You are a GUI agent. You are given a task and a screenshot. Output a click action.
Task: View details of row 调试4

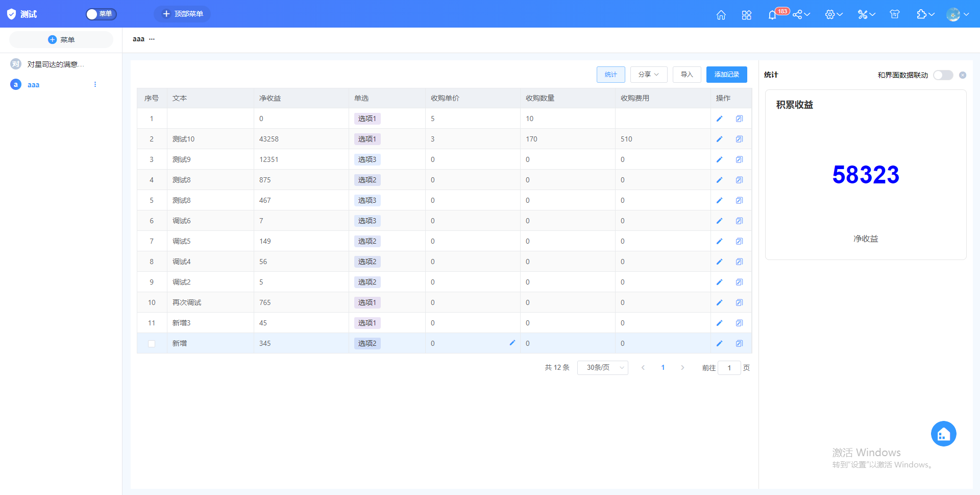(739, 262)
